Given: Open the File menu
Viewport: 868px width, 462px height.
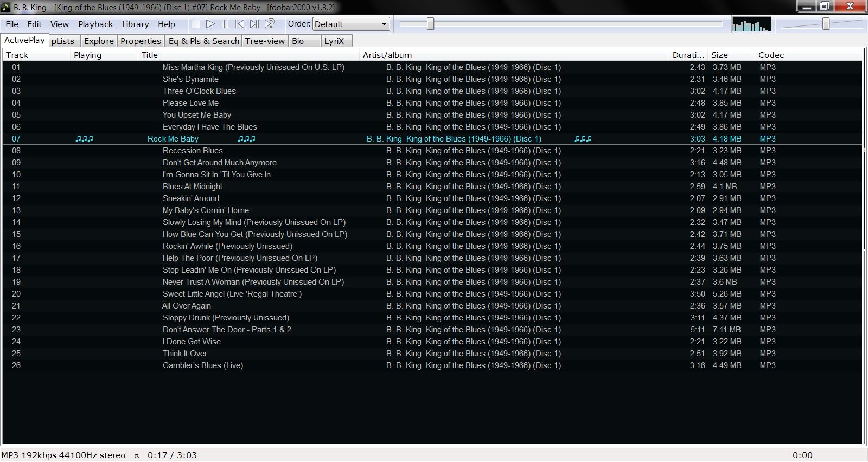Looking at the screenshot, I should coord(12,24).
